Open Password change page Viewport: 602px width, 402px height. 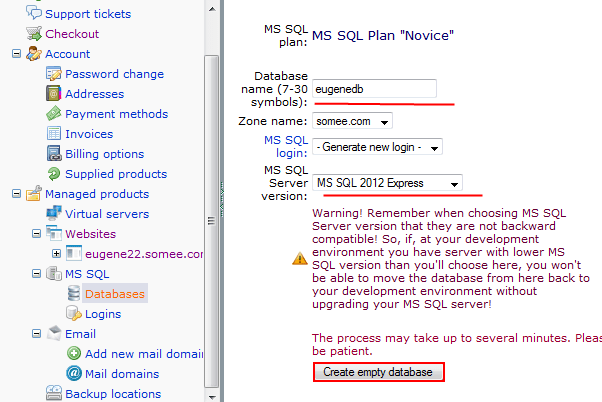click(x=114, y=74)
